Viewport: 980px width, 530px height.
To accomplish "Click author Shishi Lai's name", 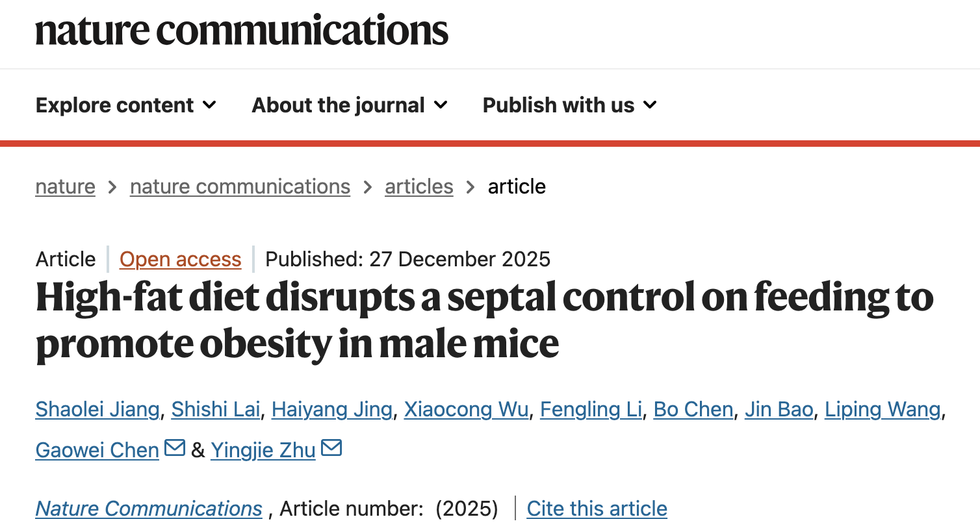I will click(x=216, y=409).
